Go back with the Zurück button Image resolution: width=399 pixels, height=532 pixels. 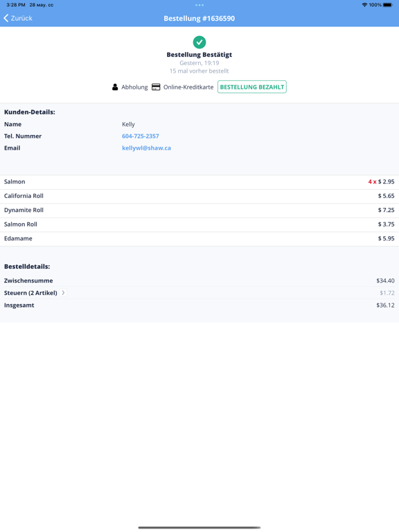tap(18, 18)
